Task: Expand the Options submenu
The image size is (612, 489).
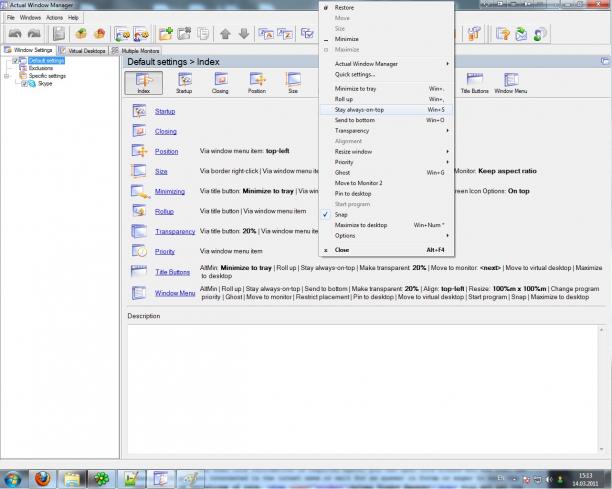Action: (387, 235)
